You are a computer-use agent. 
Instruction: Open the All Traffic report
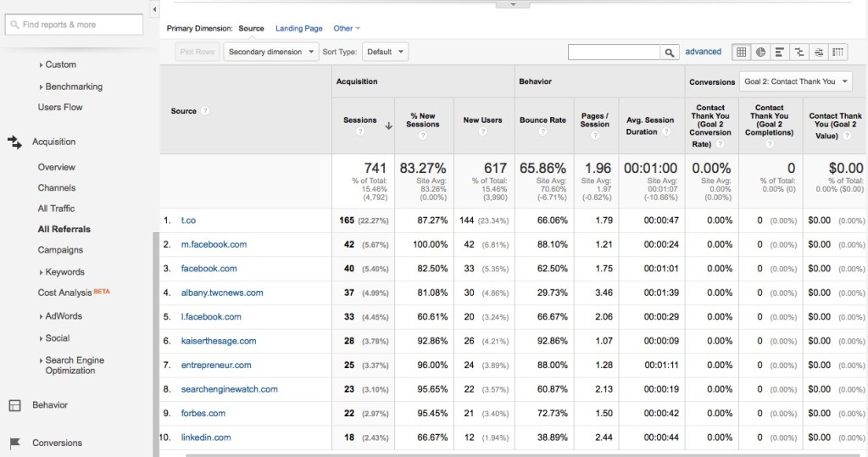click(x=56, y=209)
